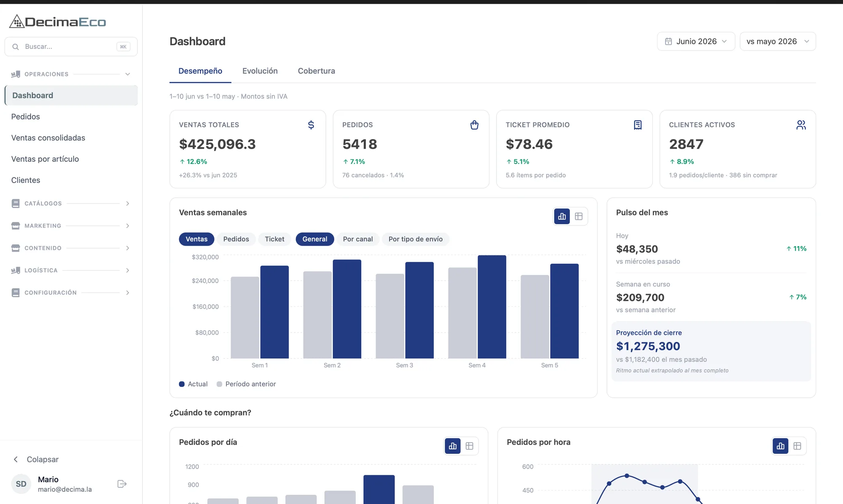Click the Operaciones section icon
Viewport: 843px width, 504px height.
(x=16, y=74)
